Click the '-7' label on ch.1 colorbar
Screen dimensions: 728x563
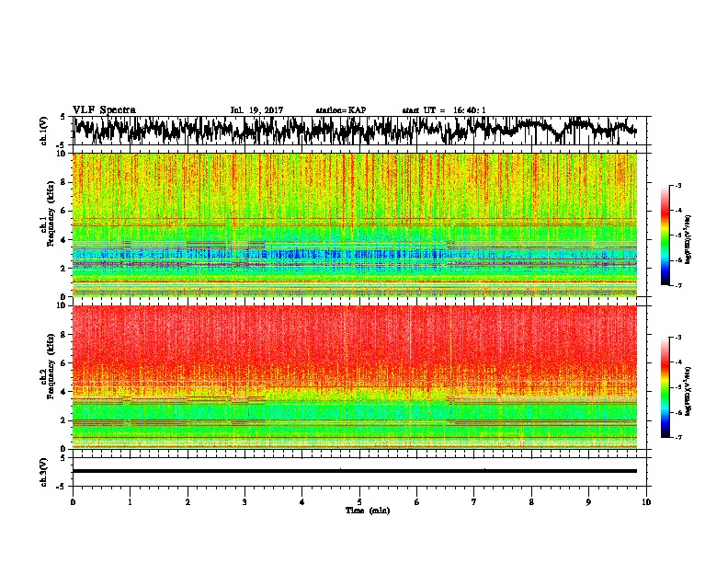pos(678,285)
